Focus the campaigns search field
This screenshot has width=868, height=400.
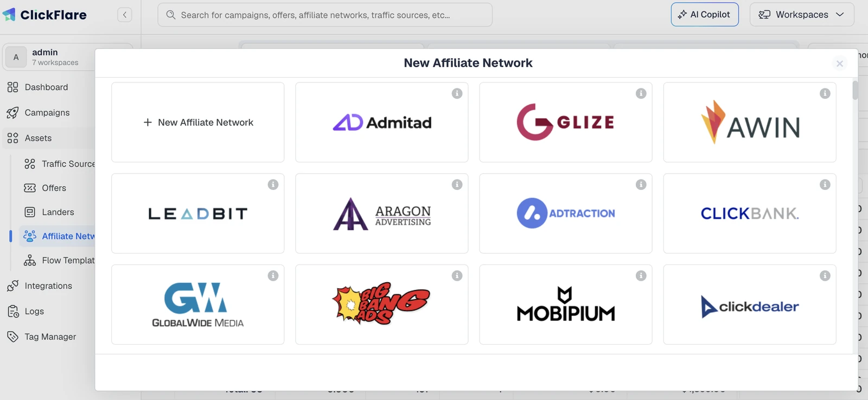[325, 15]
